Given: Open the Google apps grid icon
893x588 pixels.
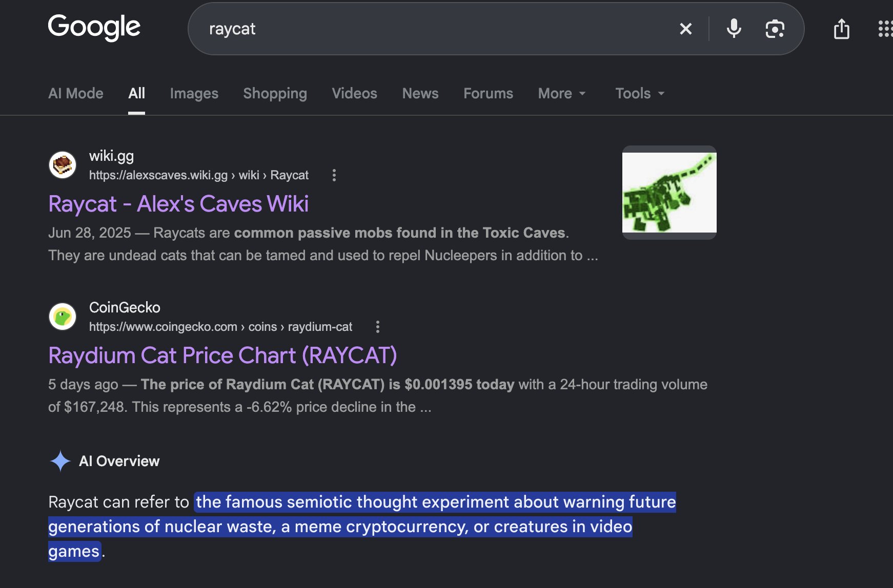Looking at the screenshot, I should (885, 29).
